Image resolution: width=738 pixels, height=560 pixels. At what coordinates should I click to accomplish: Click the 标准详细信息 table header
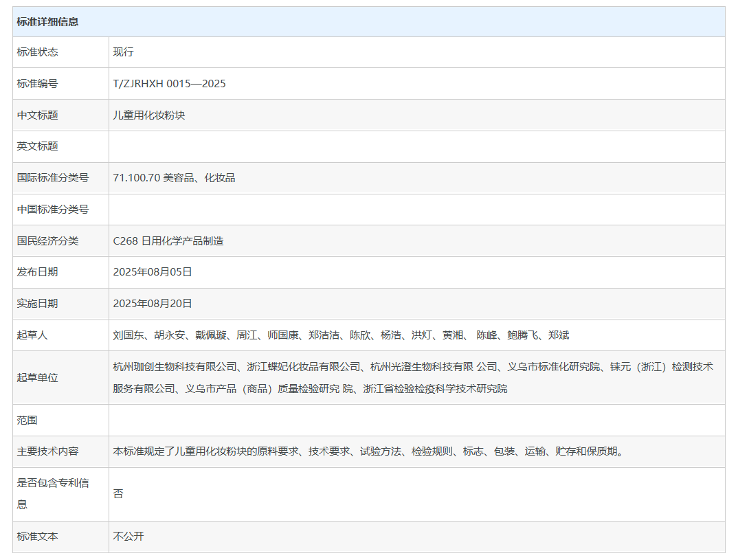click(x=47, y=22)
